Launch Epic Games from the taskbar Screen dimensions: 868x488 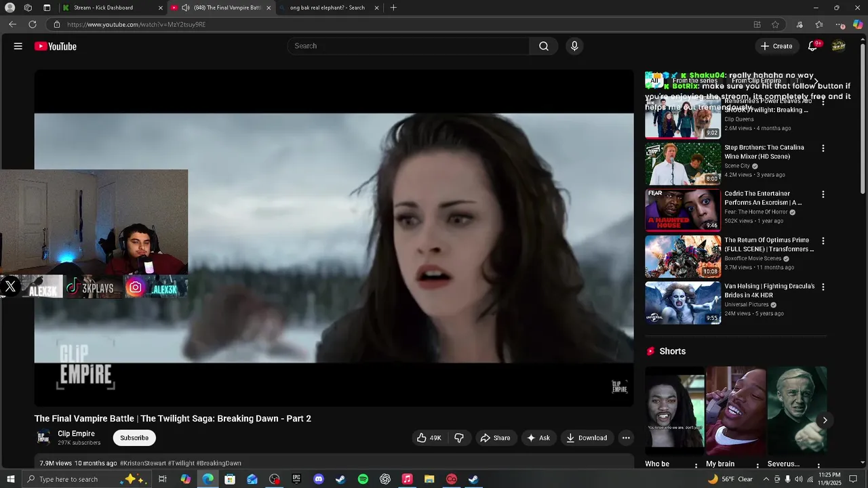point(296,479)
